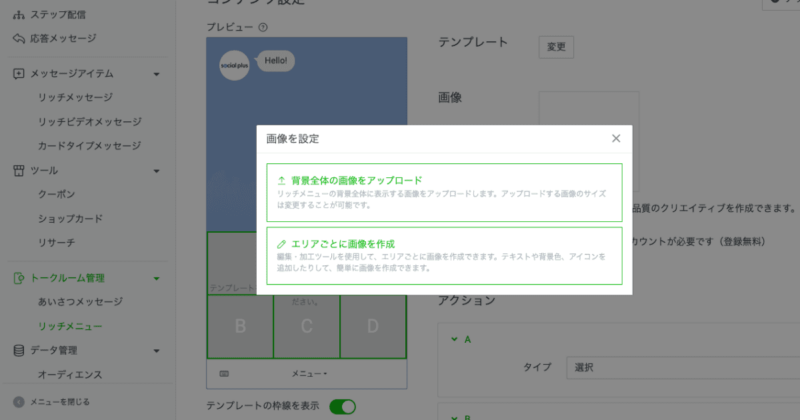Click メニューを閉じる link
This screenshot has height=420, width=800.
click(x=60, y=402)
